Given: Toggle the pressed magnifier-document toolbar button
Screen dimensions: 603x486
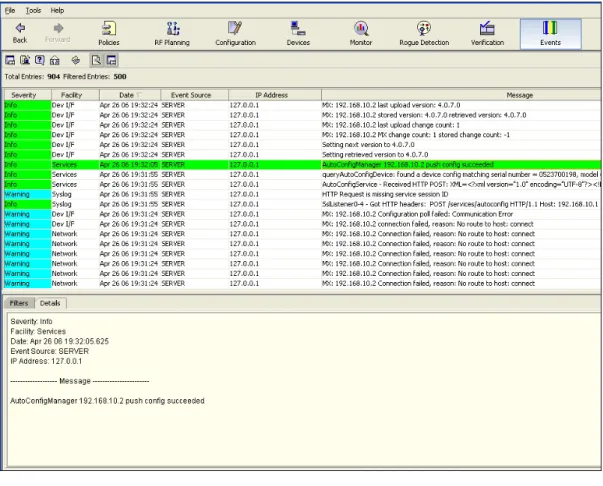Looking at the screenshot, I should 97,60.
